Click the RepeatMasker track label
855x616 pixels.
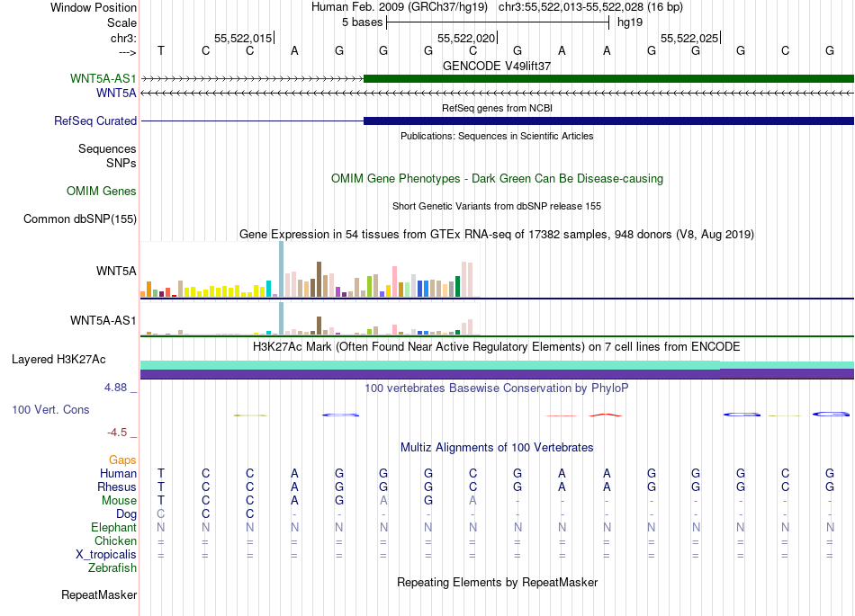[99, 595]
